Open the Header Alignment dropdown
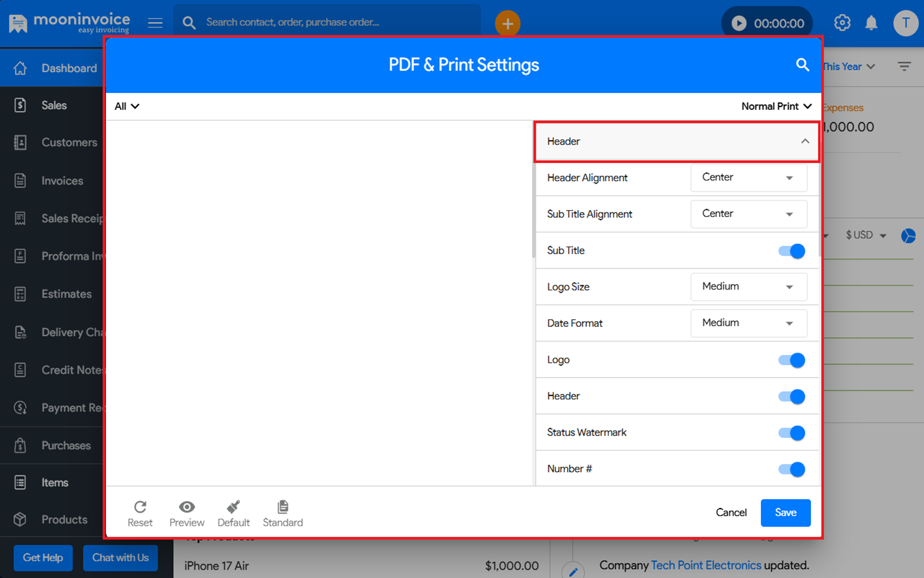The image size is (924, 578). point(748,178)
